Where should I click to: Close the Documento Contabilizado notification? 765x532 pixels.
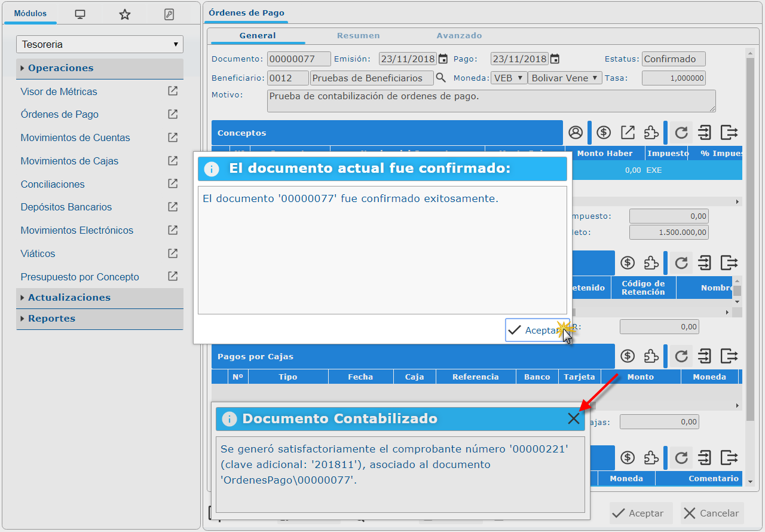574,418
